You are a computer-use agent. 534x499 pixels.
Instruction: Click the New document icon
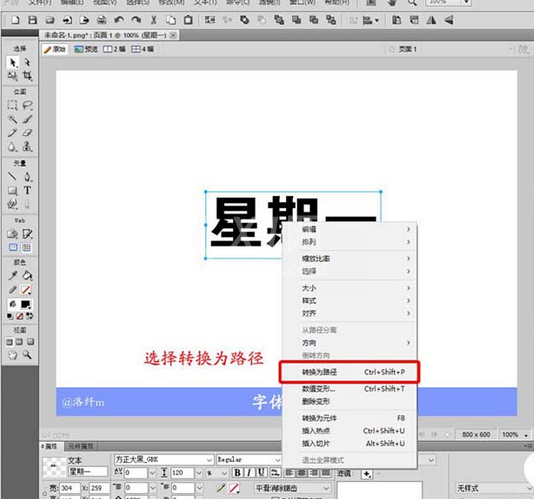click(15, 20)
